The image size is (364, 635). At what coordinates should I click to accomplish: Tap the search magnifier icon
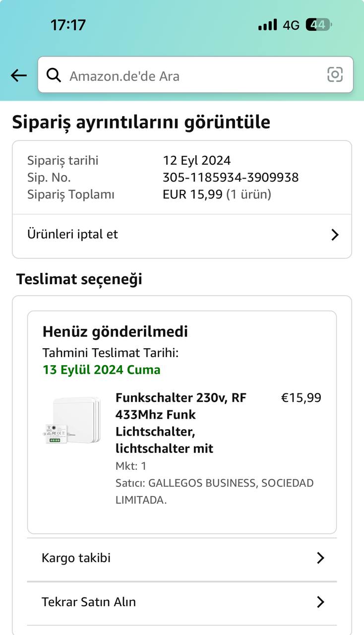(x=54, y=75)
